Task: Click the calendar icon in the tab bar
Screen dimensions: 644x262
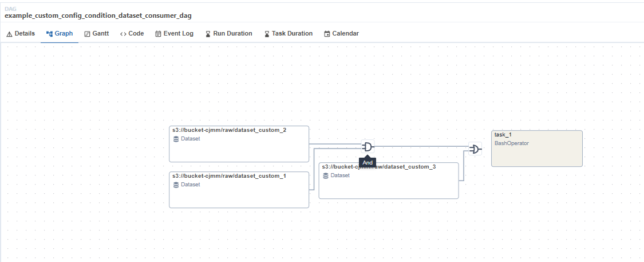Action: [327, 34]
